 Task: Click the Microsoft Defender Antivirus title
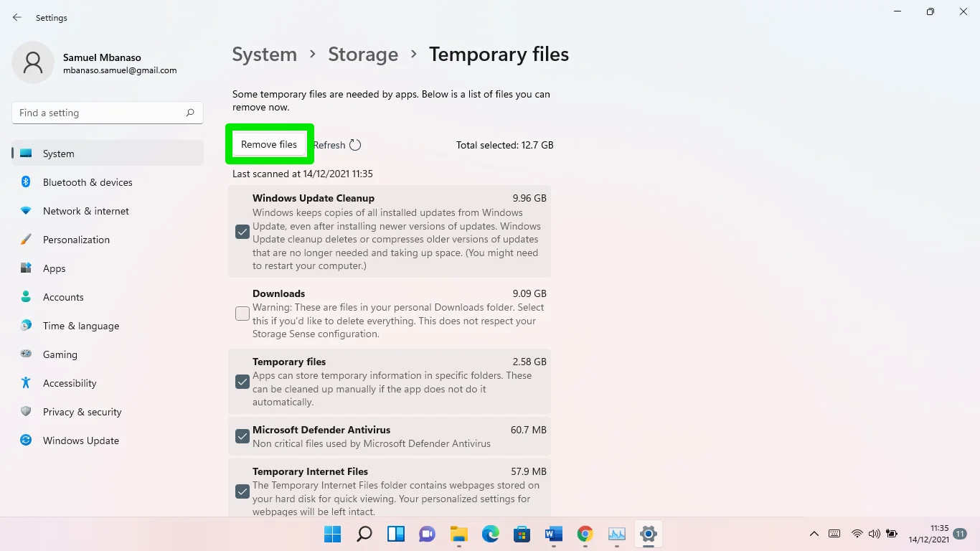[321, 430]
